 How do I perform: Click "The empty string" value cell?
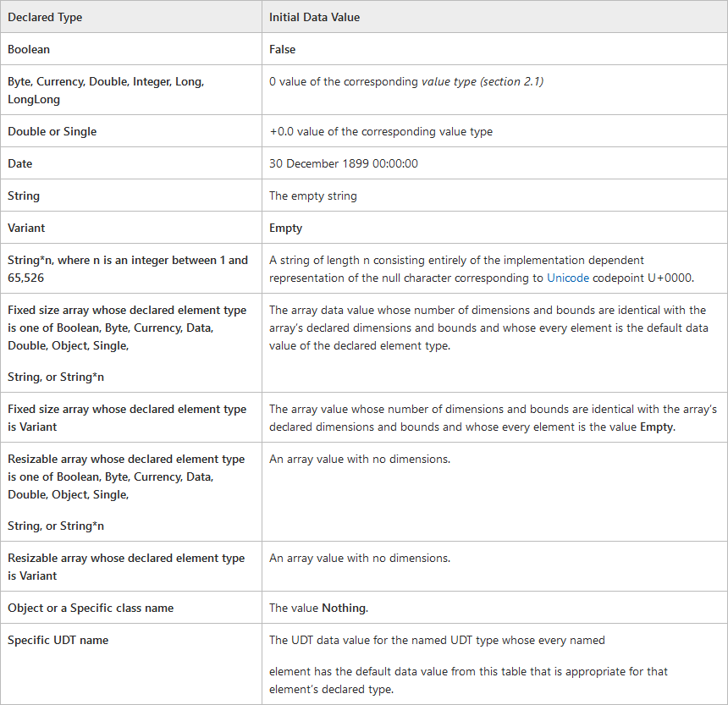[312, 196]
